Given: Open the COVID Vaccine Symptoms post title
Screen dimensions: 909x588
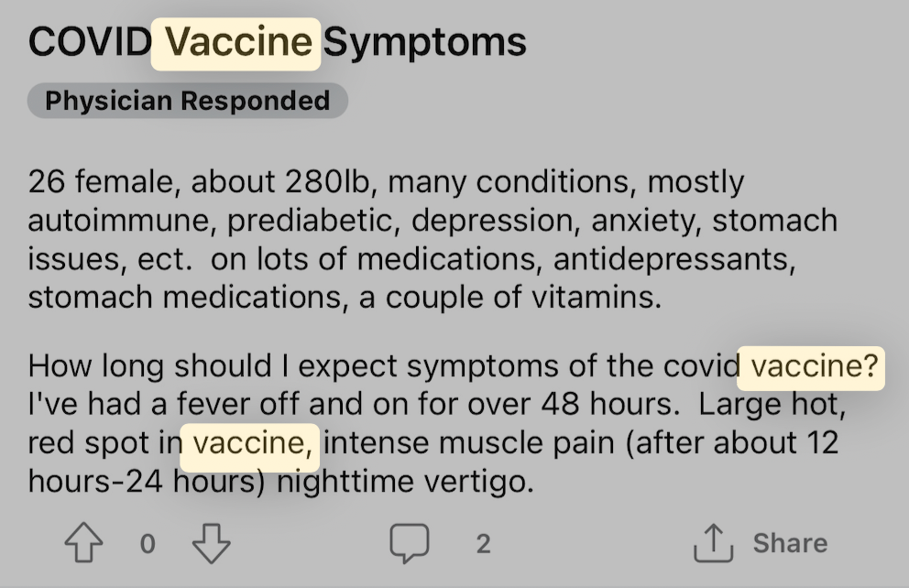Looking at the screenshot, I should click(277, 42).
